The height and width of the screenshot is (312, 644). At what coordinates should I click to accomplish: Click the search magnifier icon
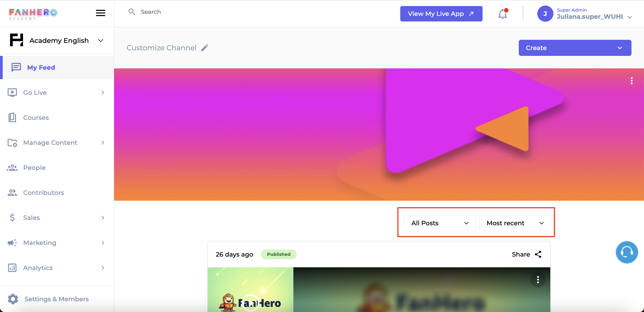click(x=132, y=12)
